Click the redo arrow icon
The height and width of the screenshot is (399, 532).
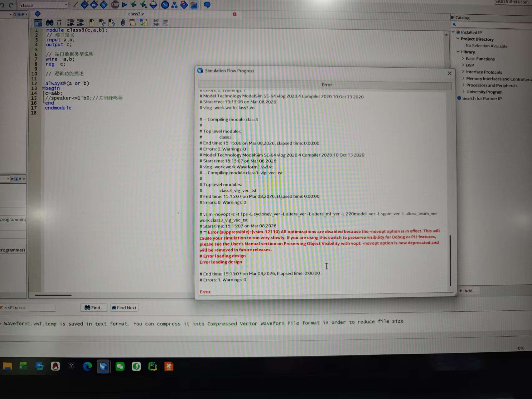pos(11,5)
